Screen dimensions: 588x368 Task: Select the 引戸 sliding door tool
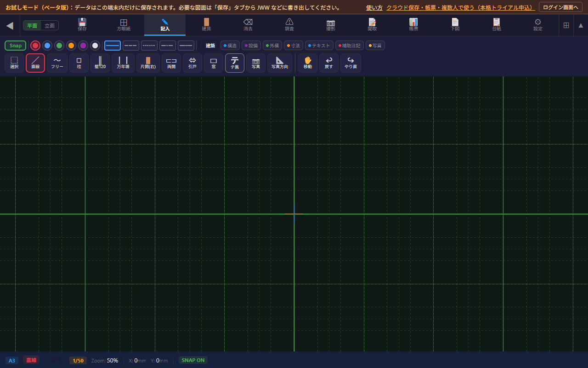[x=192, y=63]
